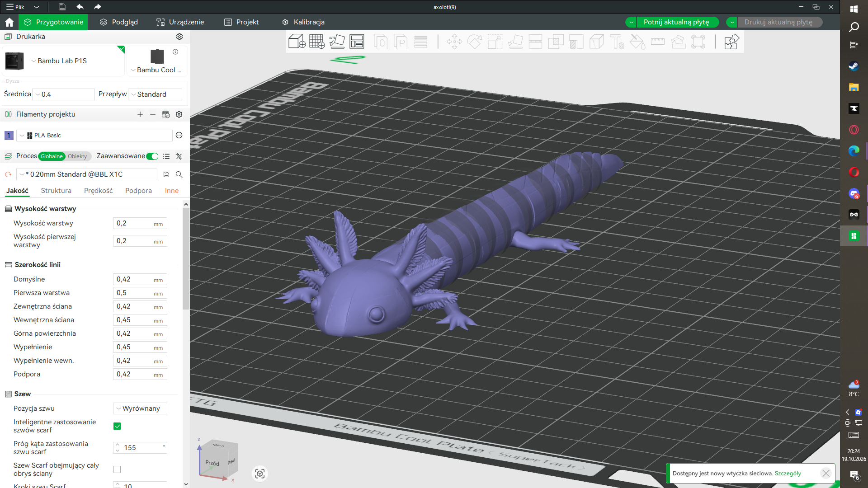The image size is (868, 488).
Task: Open the Assembly view puzzle icon
Action: coord(731,42)
